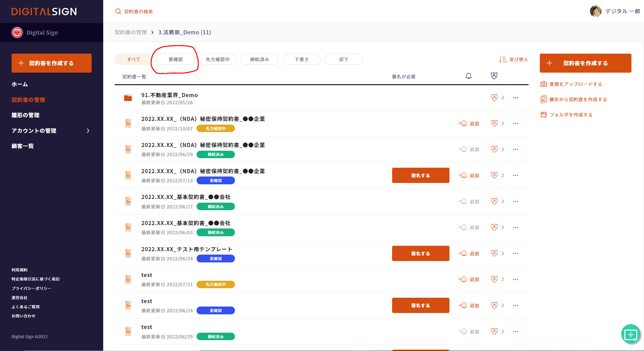This screenshot has height=351, width=644.
Task: Click the search magnifier icon
Action: pos(118,12)
